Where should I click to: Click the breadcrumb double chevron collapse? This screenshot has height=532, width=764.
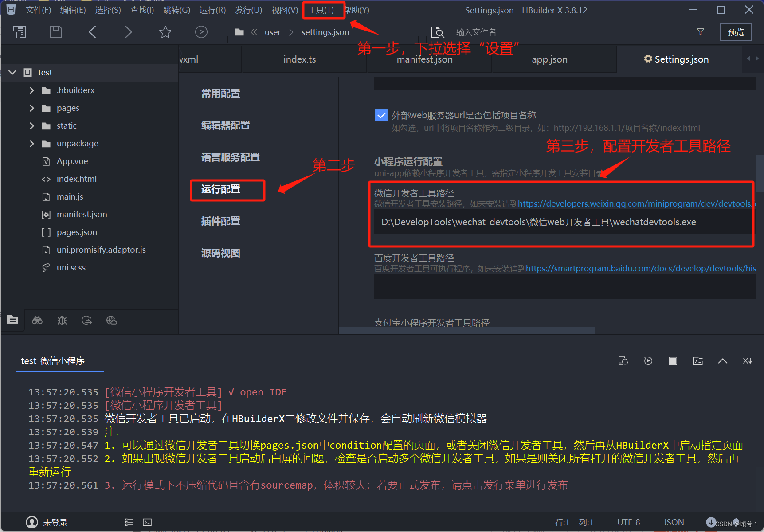click(x=254, y=32)
